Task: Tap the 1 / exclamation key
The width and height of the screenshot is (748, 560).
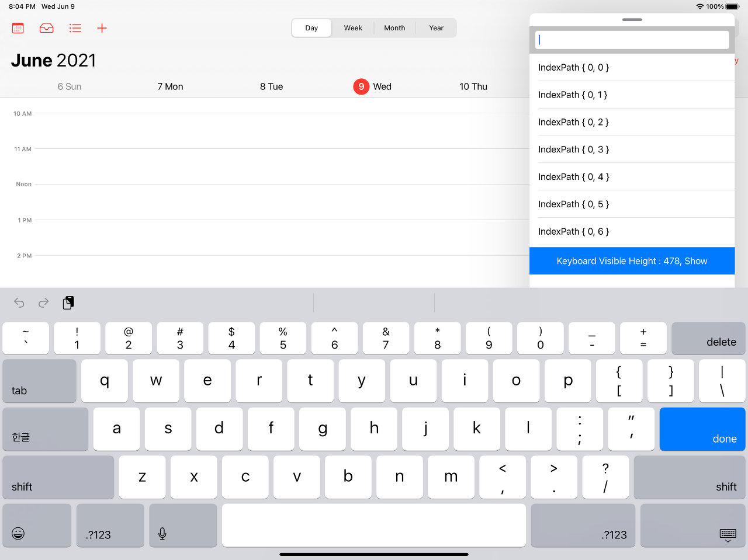Action: pos(77,339)
